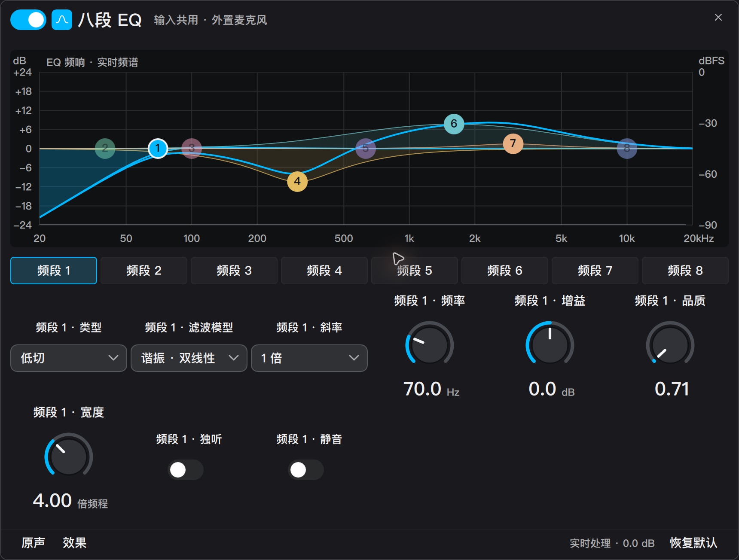This screenshot has width=739, height=560.
Task: Select band node 3 on graph
Action: pos(192,149)
